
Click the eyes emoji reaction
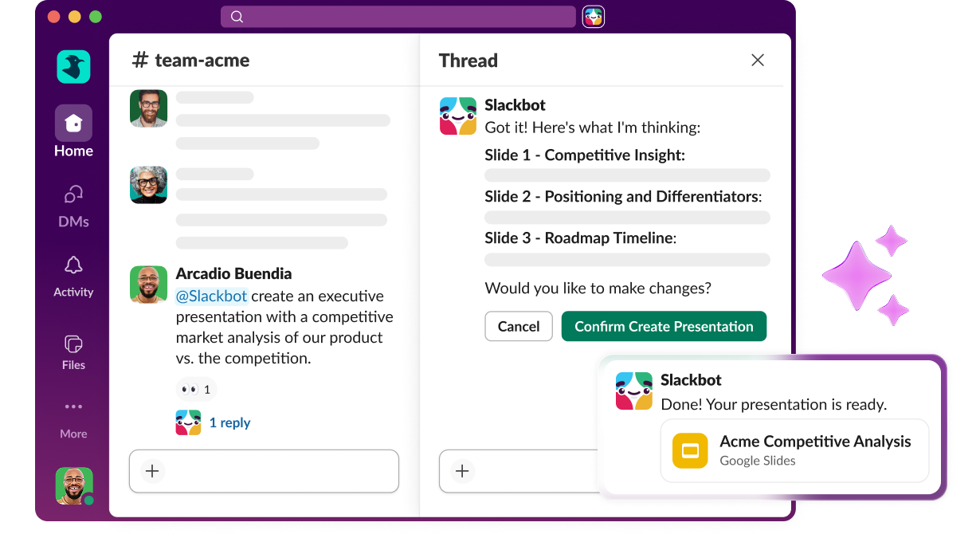(196, 389)
